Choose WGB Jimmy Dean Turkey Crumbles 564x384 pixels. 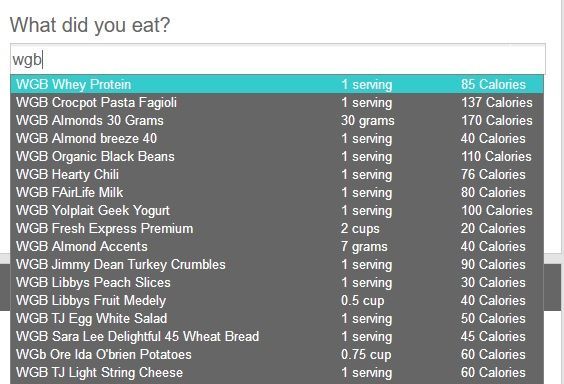pos(277,264)
